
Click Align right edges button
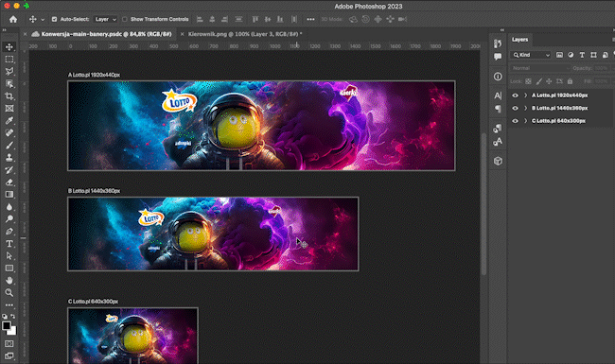(x=225, y=19)
